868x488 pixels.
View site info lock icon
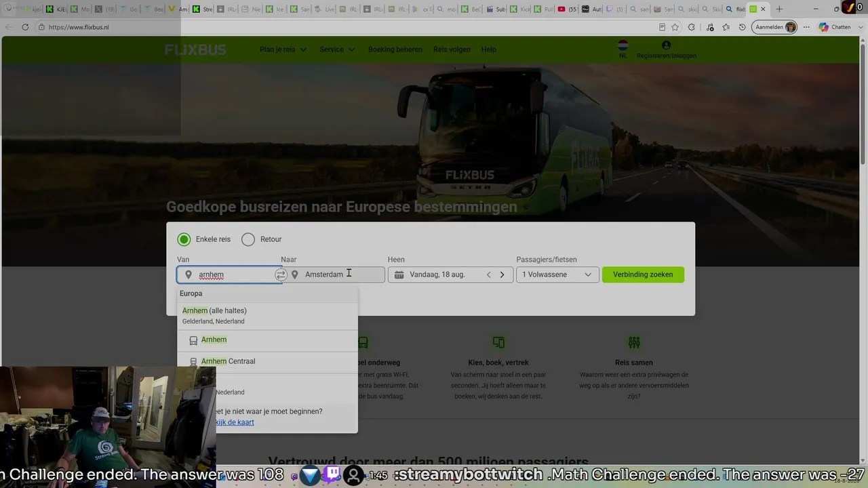[x=42, y=27]
